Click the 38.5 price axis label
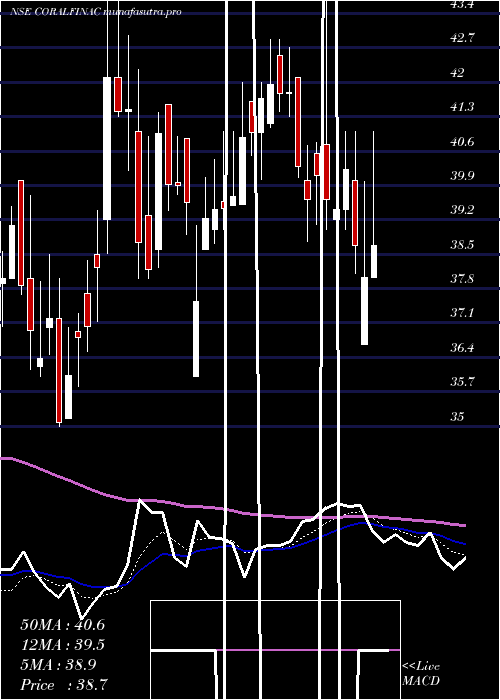Viewport: 500px width, 700px height. point(463,245)
